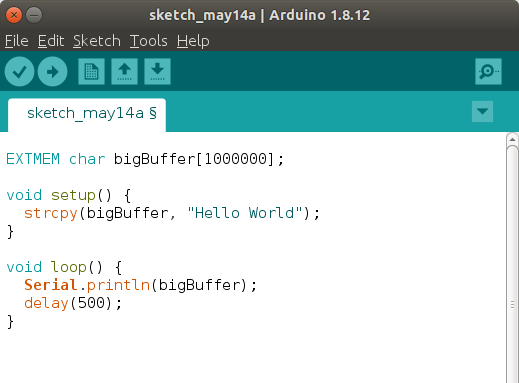The height and width of the screenshot is (383, 519).
Task: Click the char type keyword
Action: click(87, 159)
